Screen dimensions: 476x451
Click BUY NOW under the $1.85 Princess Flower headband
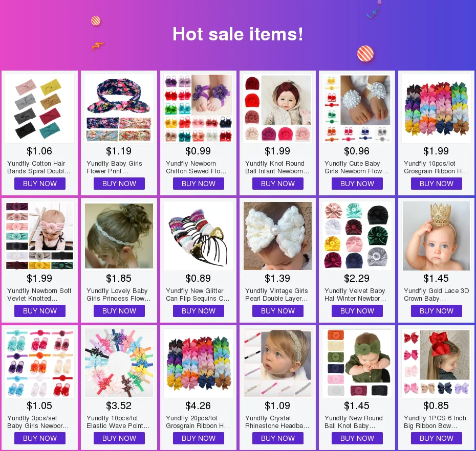click(119, 311)
